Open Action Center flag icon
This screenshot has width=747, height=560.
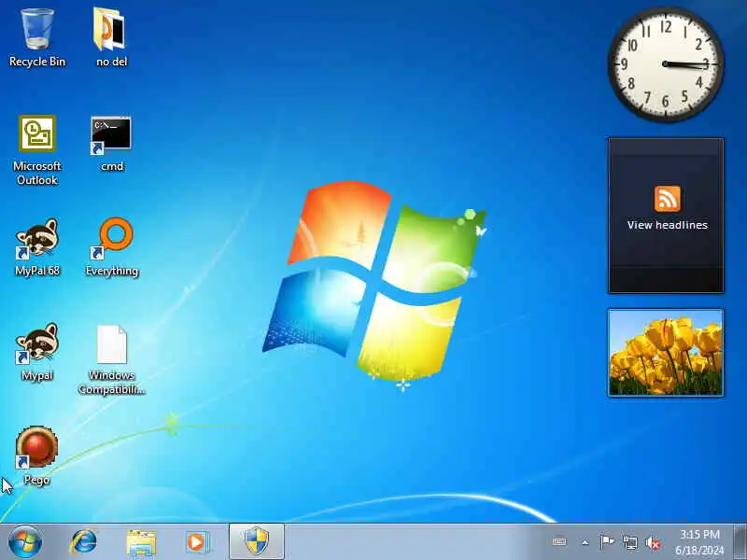[x=606, y=542]
